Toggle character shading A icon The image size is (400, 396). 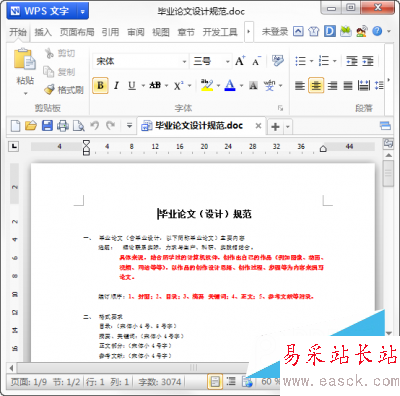[253, 86]
